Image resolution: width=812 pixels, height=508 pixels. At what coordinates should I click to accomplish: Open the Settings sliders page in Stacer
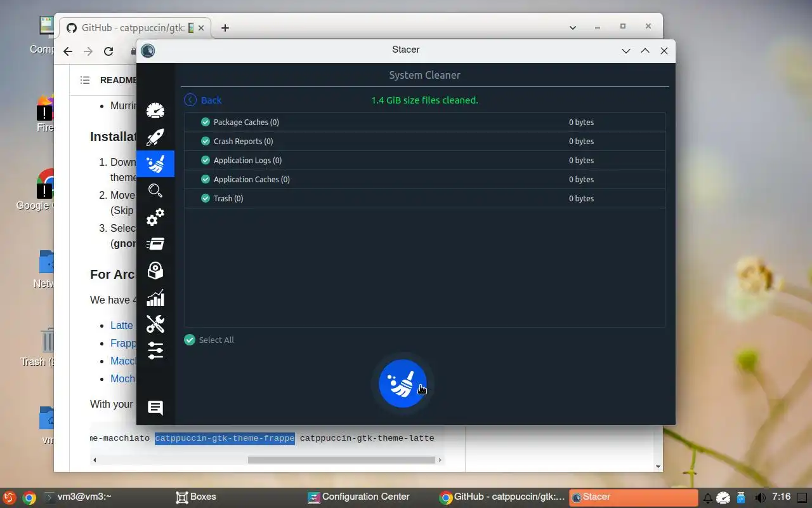tap(155, 351)
